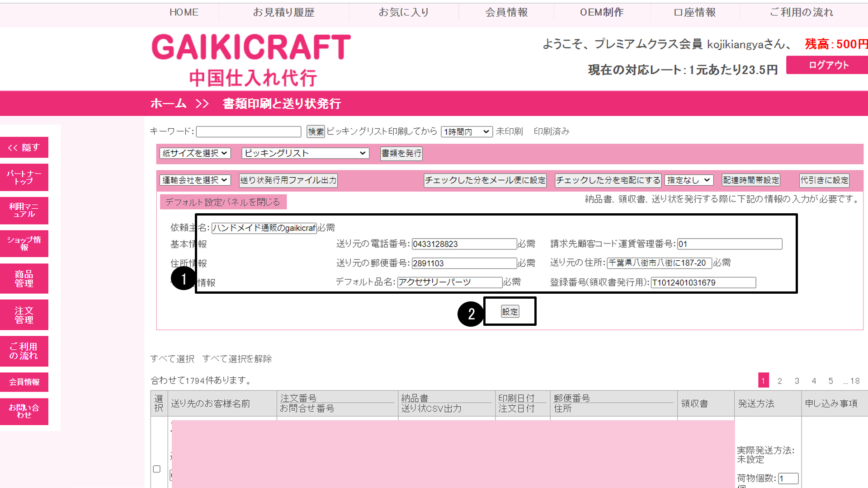This screenshot has height=488, width=868.
Task: Open the 商品管理 sidebar button
Action: click(x=24, y=279)
